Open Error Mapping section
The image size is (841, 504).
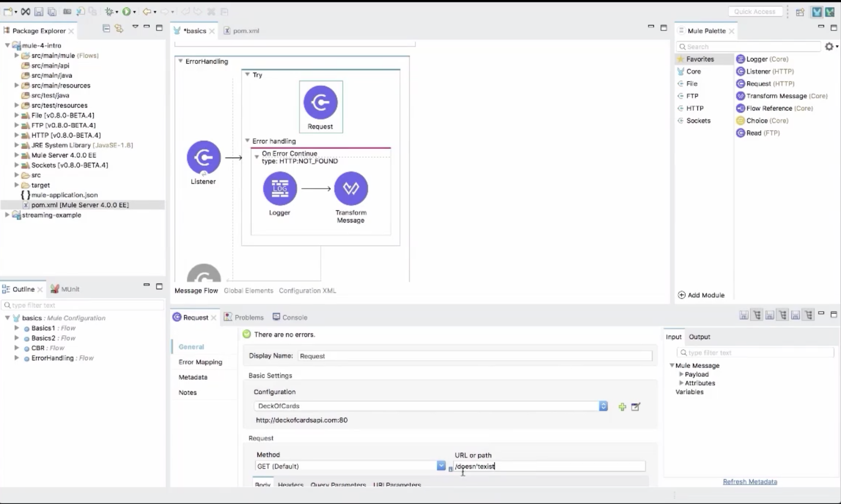pos(200,362)
